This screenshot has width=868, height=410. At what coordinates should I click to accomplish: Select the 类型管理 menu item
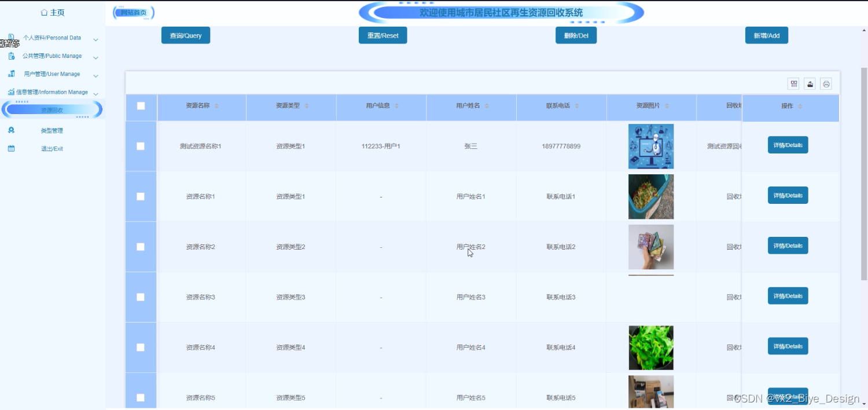click(53, 130)
